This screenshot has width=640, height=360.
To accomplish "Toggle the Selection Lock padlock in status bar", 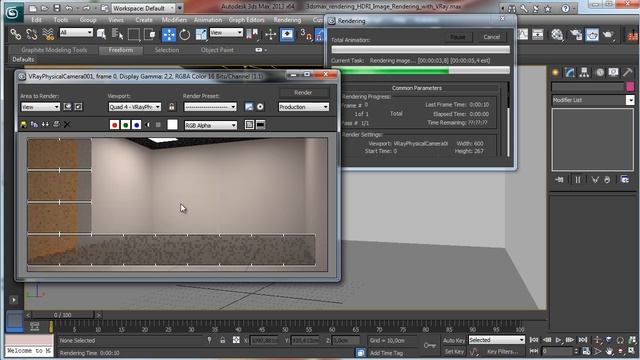I will coord(222,340).
